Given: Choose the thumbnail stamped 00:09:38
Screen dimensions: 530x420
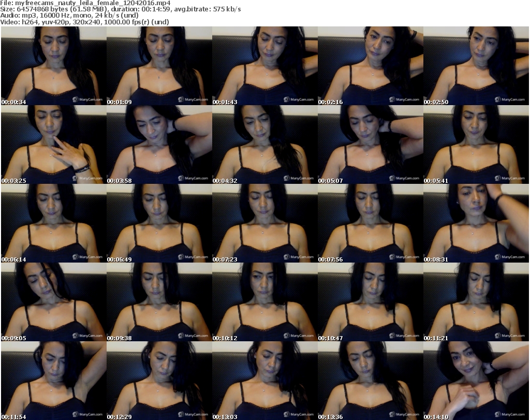Looking at the screenshot, I should (159, 302).
